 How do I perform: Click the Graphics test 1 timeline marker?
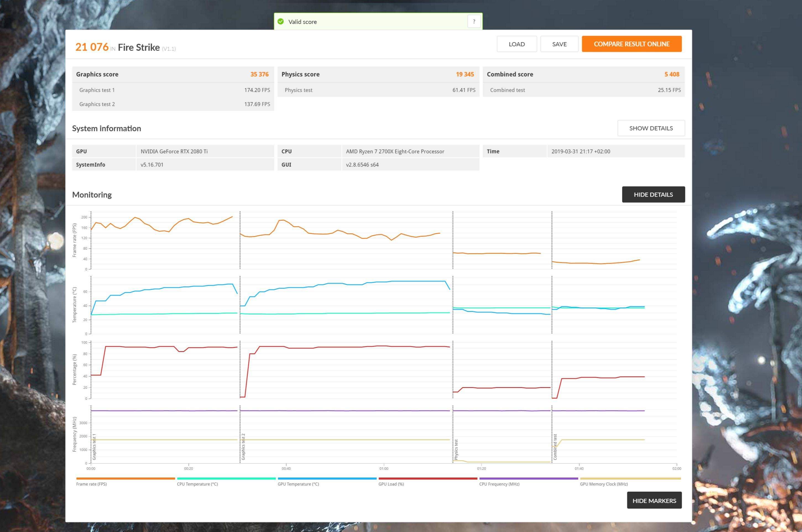coord(94,447)
